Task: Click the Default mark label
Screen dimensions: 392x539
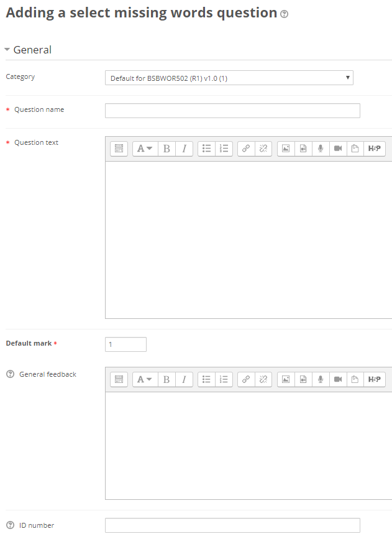Action: coord(29,343)
